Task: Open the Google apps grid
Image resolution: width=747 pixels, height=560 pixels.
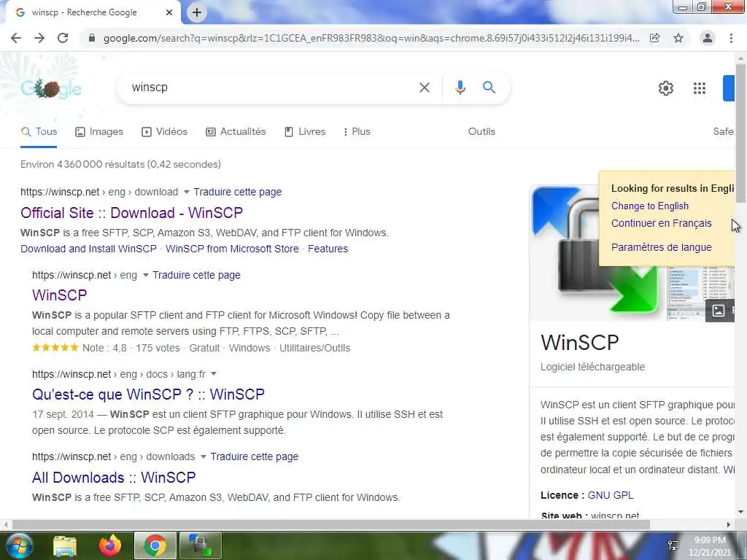Action: click(x=700, y=88)
